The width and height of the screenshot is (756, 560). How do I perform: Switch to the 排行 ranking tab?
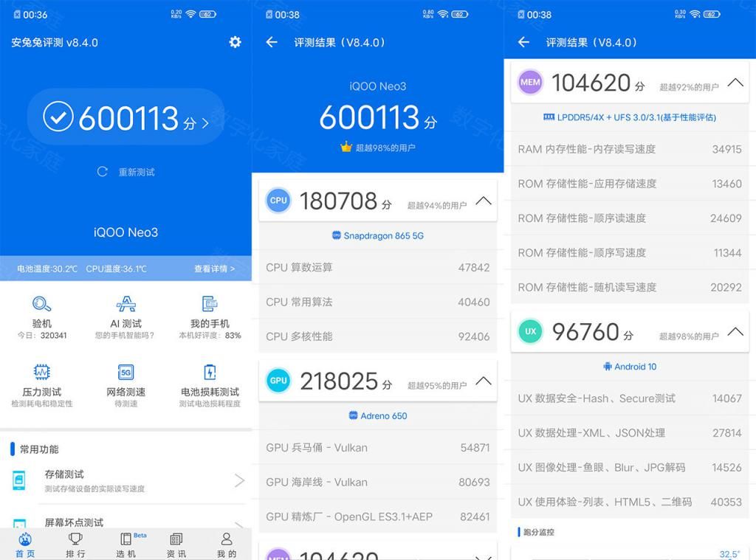click(x=75, y=545)
